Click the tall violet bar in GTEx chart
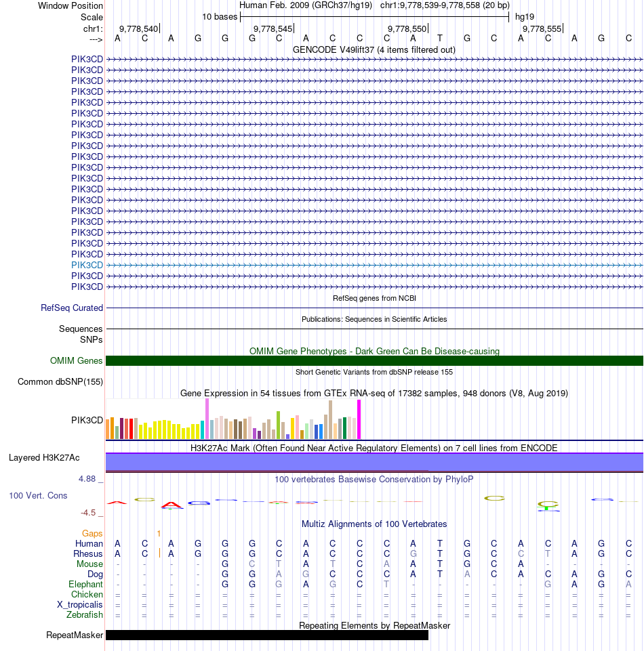This screenshot has width=644, height=651. tap(207, 419)
